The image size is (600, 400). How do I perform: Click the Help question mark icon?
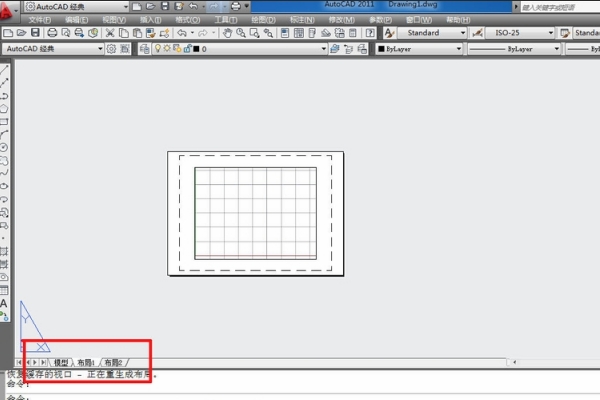tap(370, 33)
